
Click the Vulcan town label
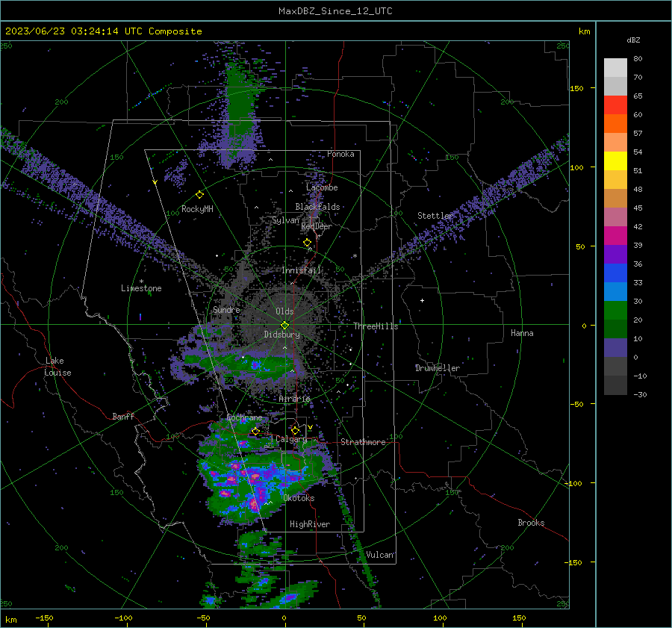pyautogui.click(x=380, y=555)
